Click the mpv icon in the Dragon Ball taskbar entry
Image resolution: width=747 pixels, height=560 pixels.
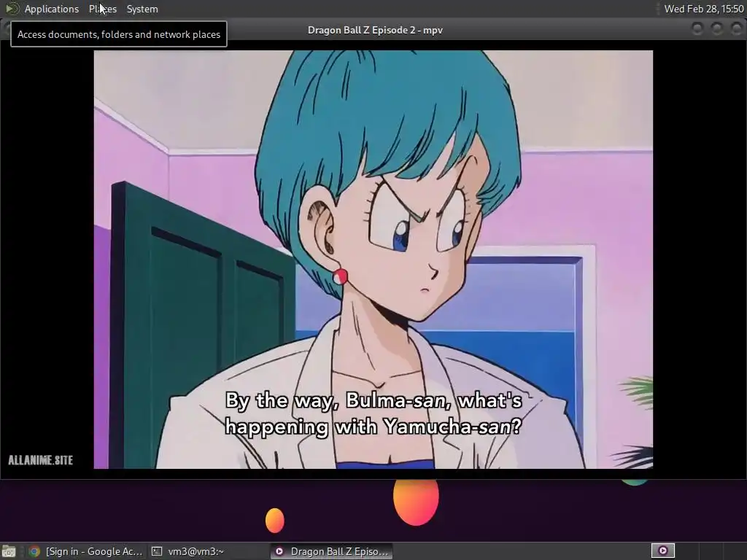tap(279, 551)
